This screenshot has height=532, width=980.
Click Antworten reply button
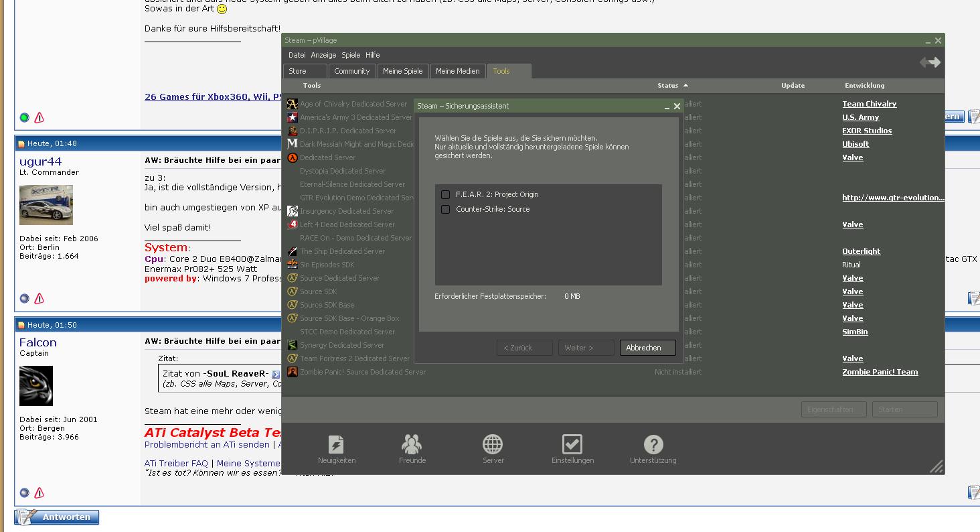pos(57,517)
